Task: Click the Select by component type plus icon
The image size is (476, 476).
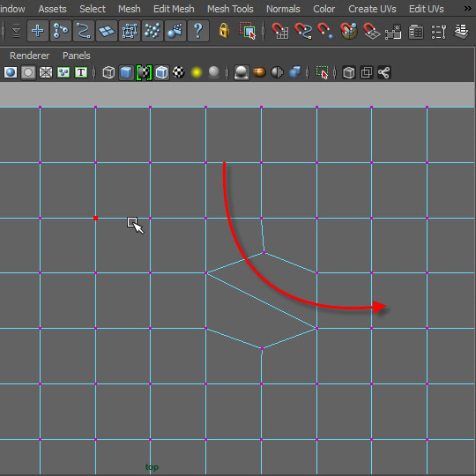Action: 38,31
